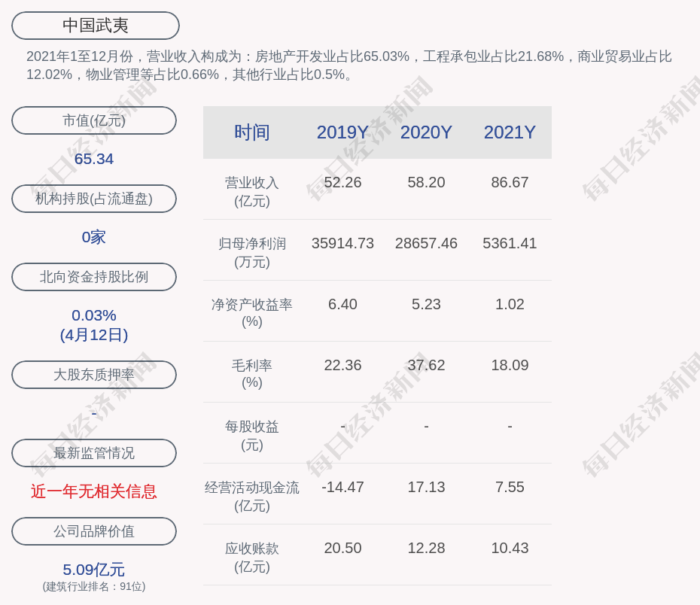
Task: Select gross margin value 18.09
Action: click(x=510, y=366)
